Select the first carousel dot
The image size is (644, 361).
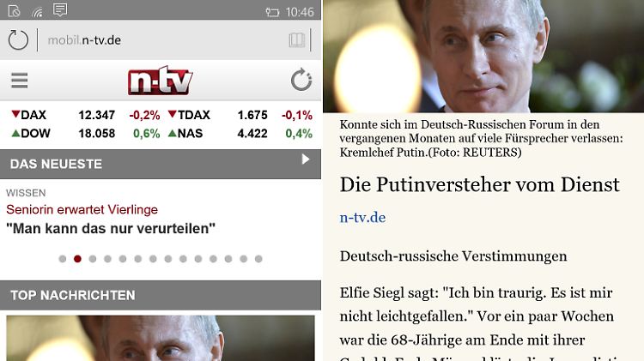click(63, 259)
